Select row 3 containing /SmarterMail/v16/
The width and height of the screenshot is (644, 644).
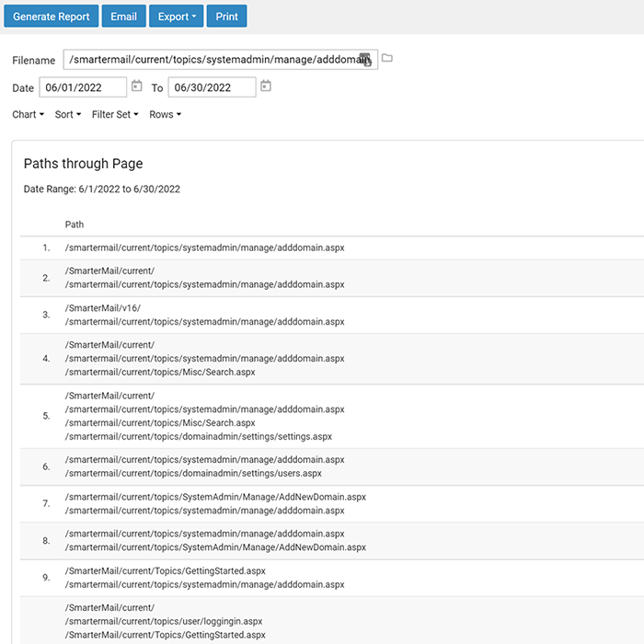click(332, 315)
